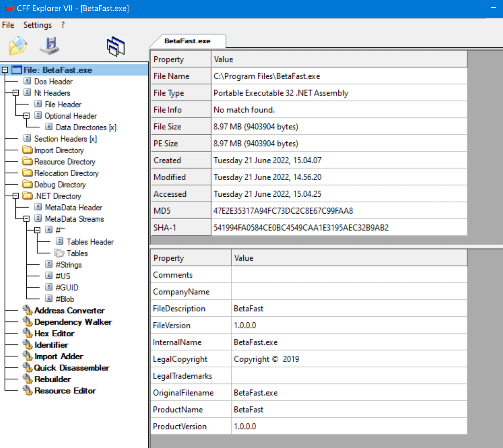Select the #Strings stream node

coord(69,265)
